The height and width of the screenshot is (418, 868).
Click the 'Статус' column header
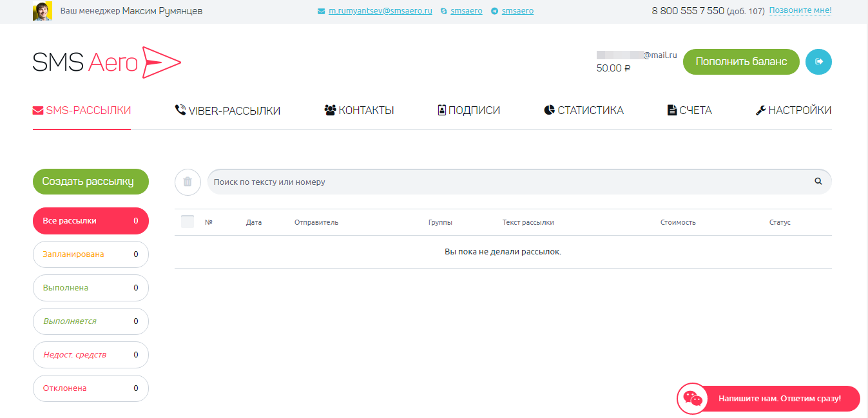pyautogui.click(x=780, y=222)
